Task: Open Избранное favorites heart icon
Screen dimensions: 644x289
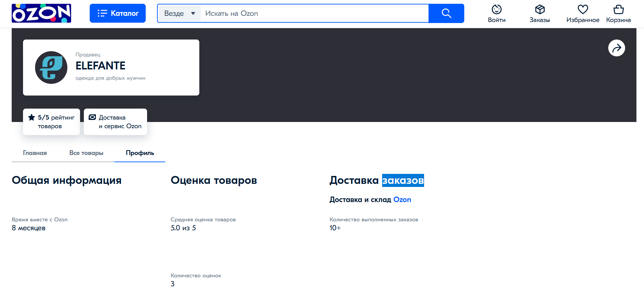Action: [583, 13]
